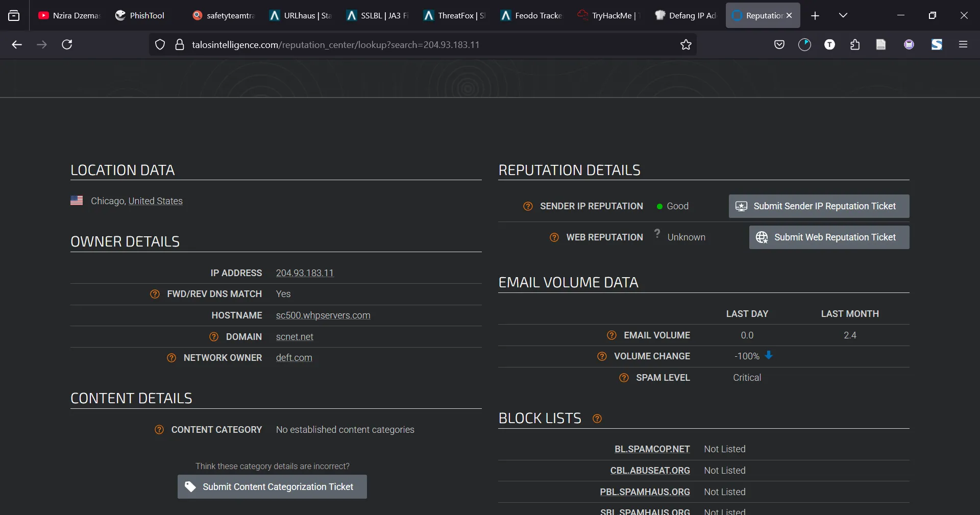Go back to previous page
980x515 pixels.
tap(17, 45)
